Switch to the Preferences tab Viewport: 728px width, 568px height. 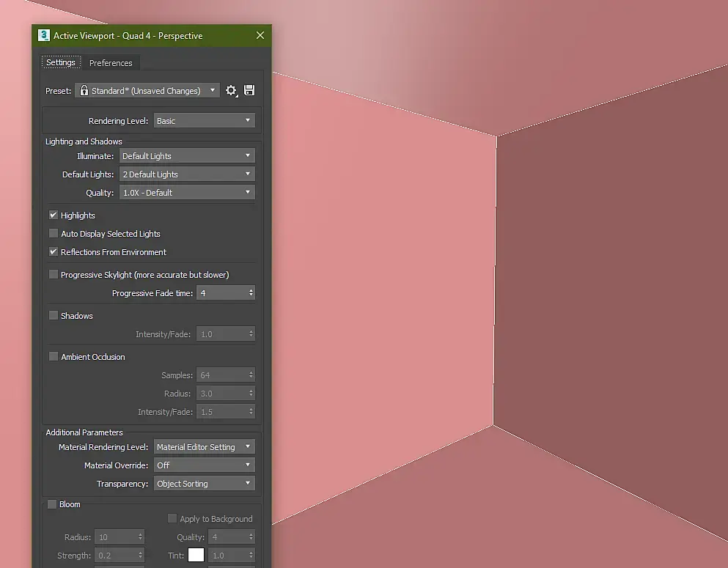pyautogui.click(x=111, y=62)
